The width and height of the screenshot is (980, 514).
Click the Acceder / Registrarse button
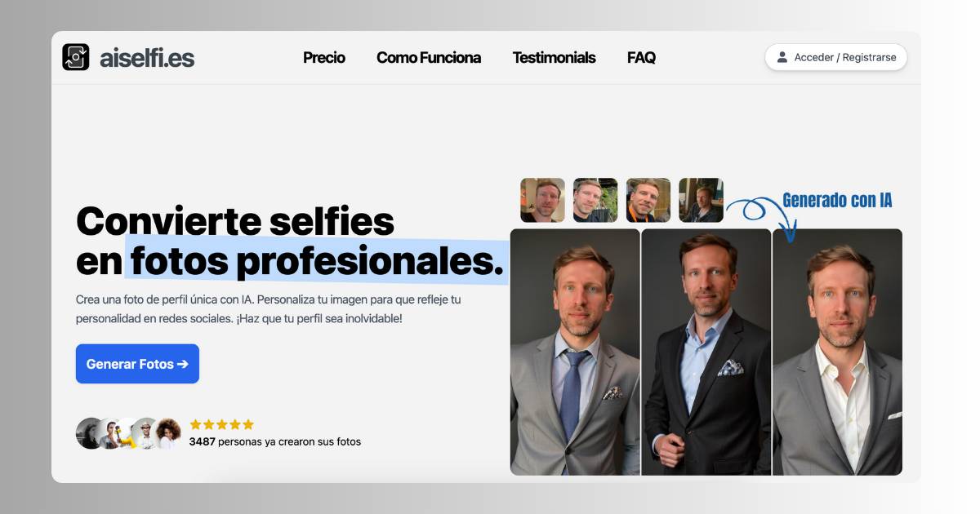[836, 57]
